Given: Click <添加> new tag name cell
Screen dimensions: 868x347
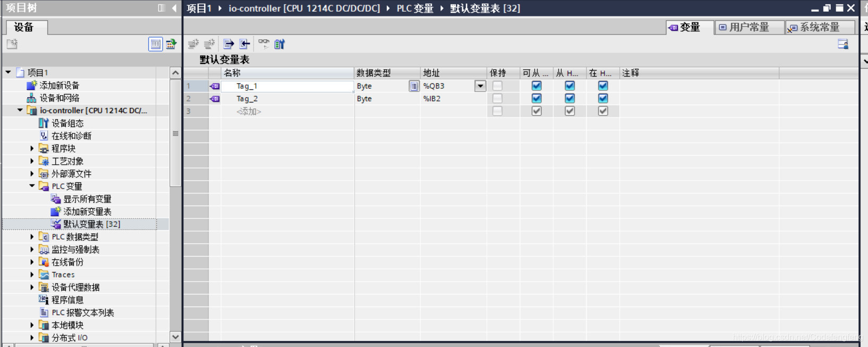Looking at the screenshot, I should 288,111.
